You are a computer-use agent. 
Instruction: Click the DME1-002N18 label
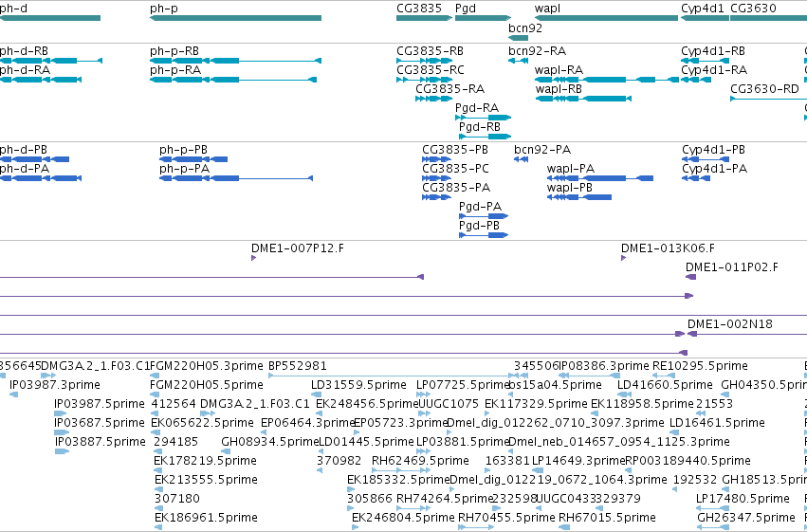click(730, 324)
